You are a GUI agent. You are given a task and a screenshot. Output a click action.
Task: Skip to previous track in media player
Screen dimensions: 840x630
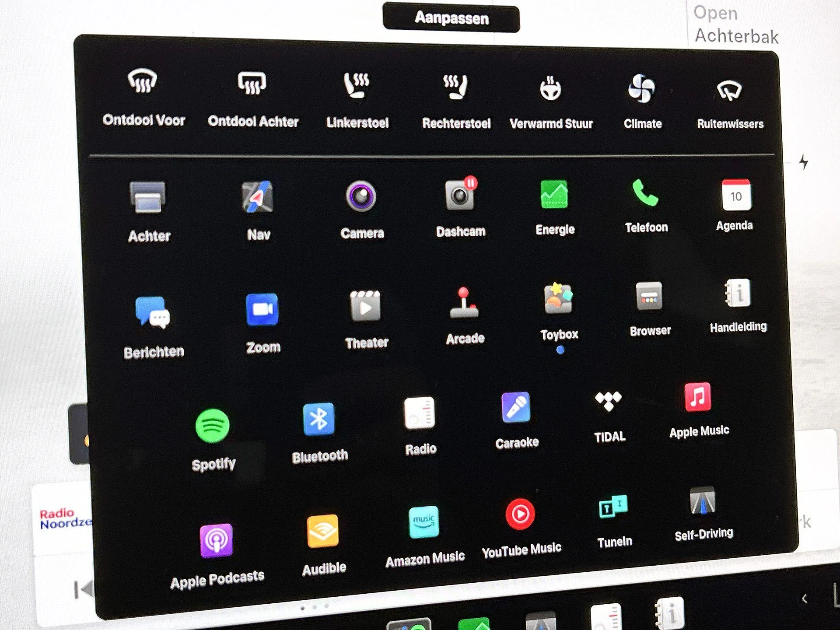(83, 589)
